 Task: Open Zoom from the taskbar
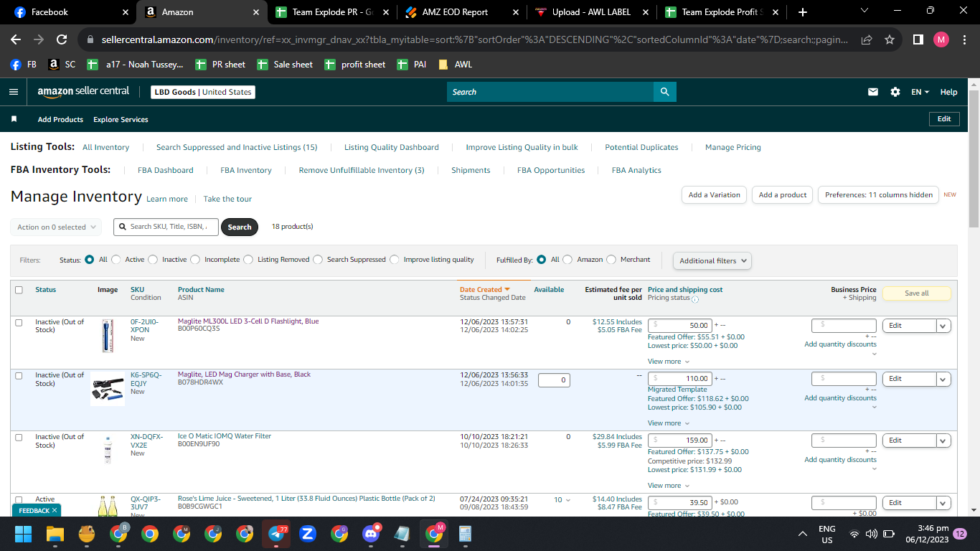pos(308,534)
